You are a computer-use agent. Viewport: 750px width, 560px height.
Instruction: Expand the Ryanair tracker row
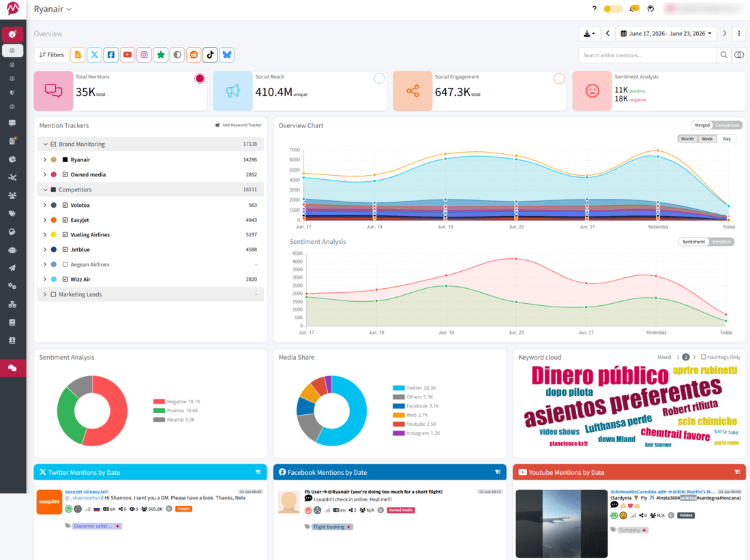pyautogui.click(x=45, y=159)
